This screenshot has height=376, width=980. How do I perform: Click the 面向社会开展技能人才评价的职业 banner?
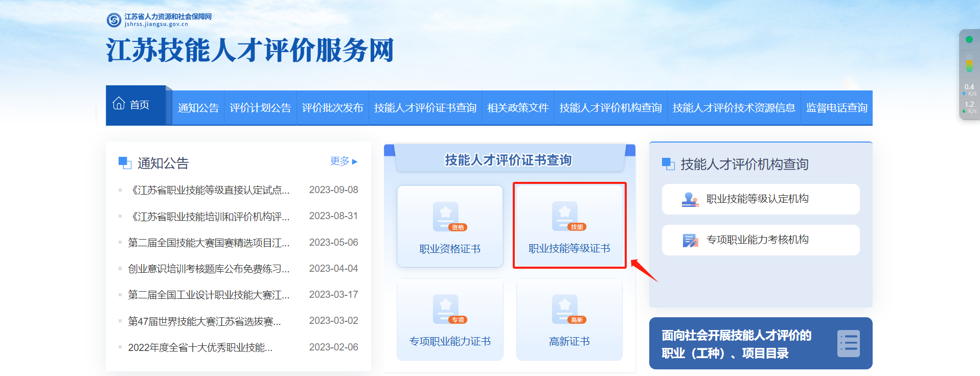tap(736, 344)
